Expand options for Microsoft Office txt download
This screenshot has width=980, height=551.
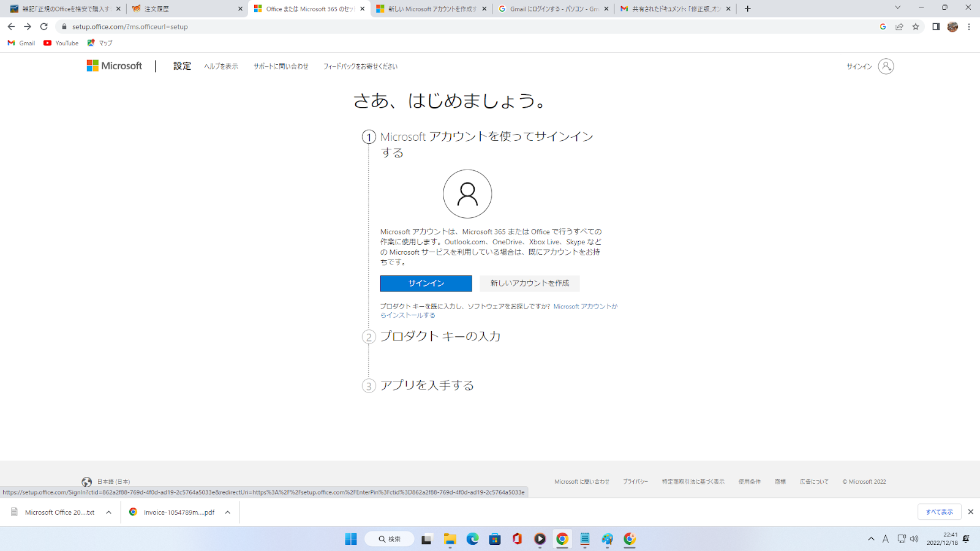click(109, 512)
